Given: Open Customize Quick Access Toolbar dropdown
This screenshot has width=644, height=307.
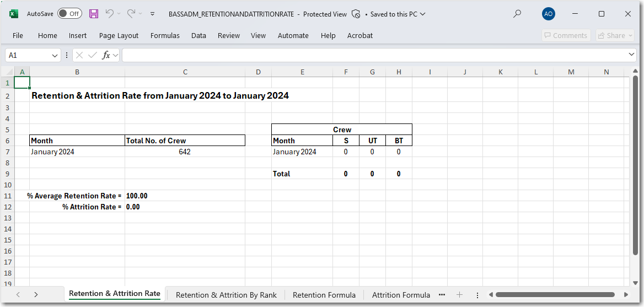Looking at the screenshot, I should point(152,14).
